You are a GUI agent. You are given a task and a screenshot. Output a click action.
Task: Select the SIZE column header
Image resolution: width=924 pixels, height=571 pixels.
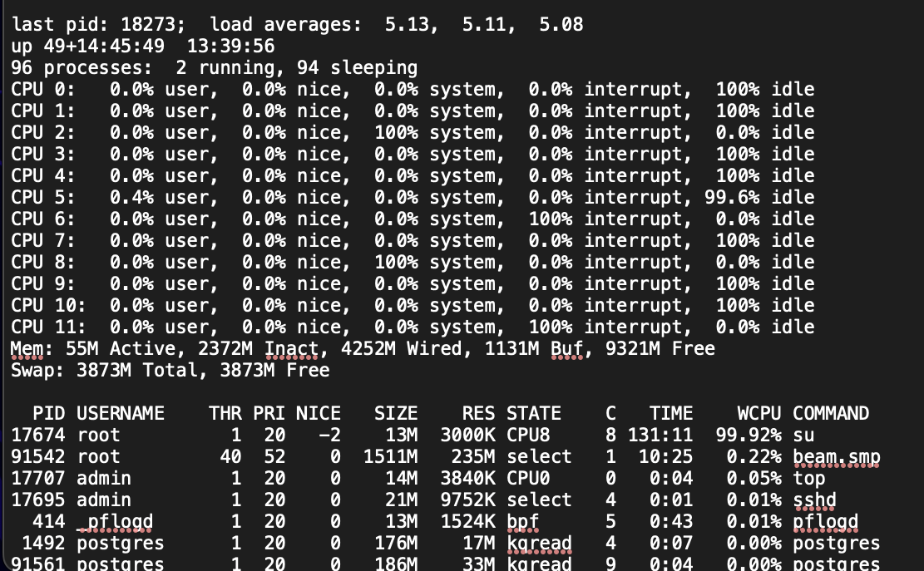tap(398, 413)
